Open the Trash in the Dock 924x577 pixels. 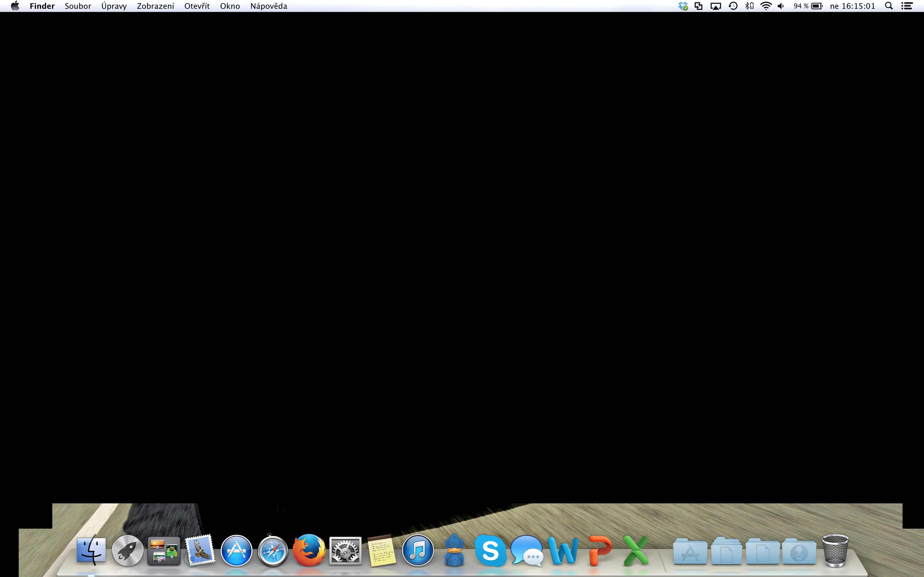click(x=835, y=550)
